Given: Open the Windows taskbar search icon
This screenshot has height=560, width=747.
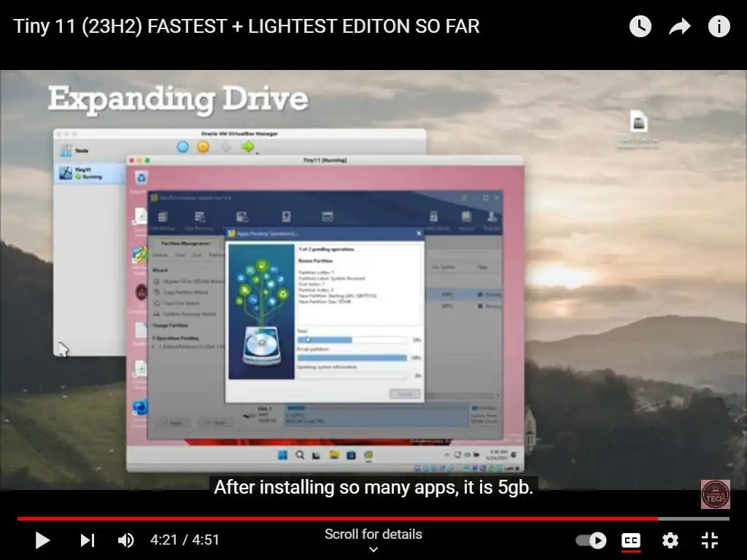Looking at the screenshot, I should point(300,455).
